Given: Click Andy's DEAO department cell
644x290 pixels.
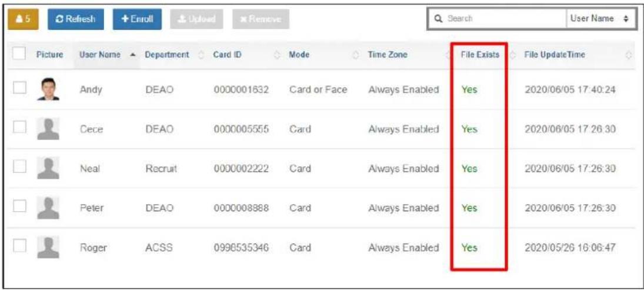Looking at the screenshot, I should click(159, 89).
